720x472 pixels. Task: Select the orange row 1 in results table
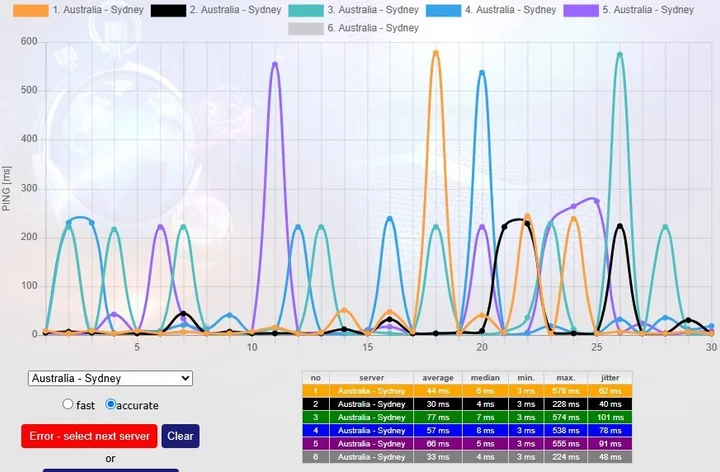(x=468, y=391)
